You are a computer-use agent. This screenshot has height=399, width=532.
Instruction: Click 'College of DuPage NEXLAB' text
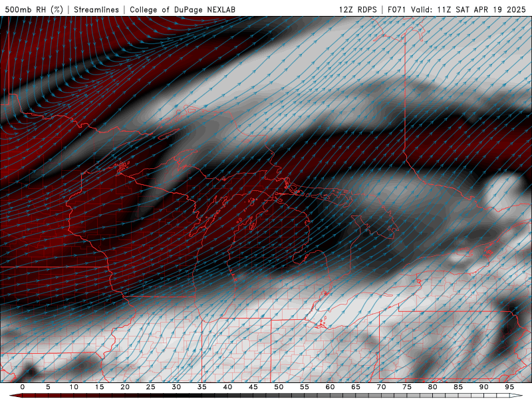[182, 9]
